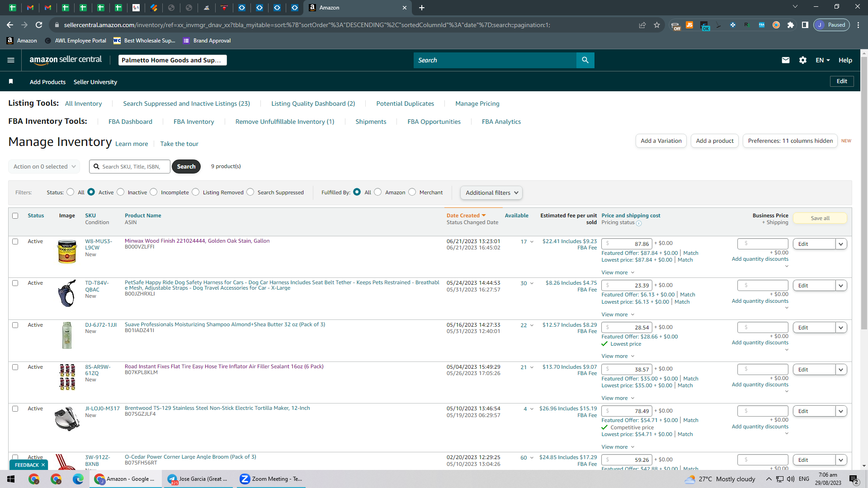Open the Zoom Meeting taskbar item
Screen dimensions: 868x488
point(270,479)
